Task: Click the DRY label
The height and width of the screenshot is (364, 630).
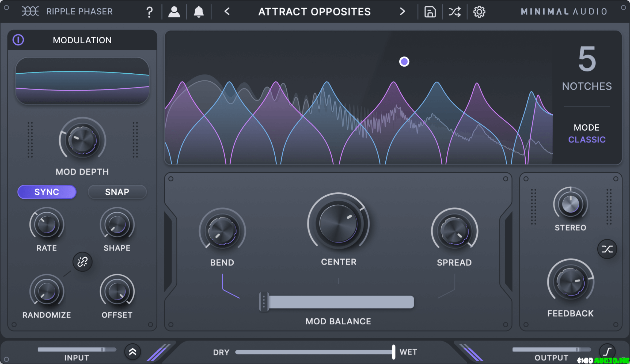Action: click(x=221, y=352)
